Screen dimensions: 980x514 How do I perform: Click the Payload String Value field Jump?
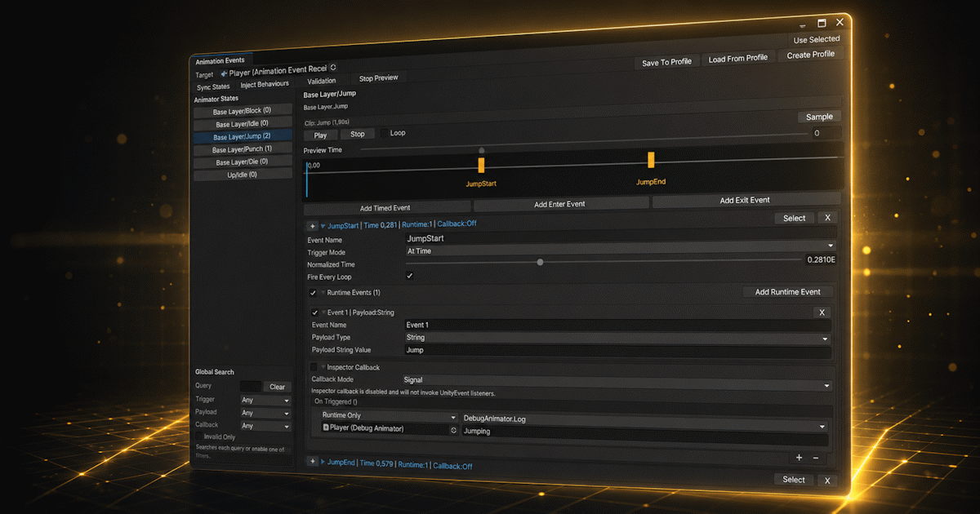point(617,351)
